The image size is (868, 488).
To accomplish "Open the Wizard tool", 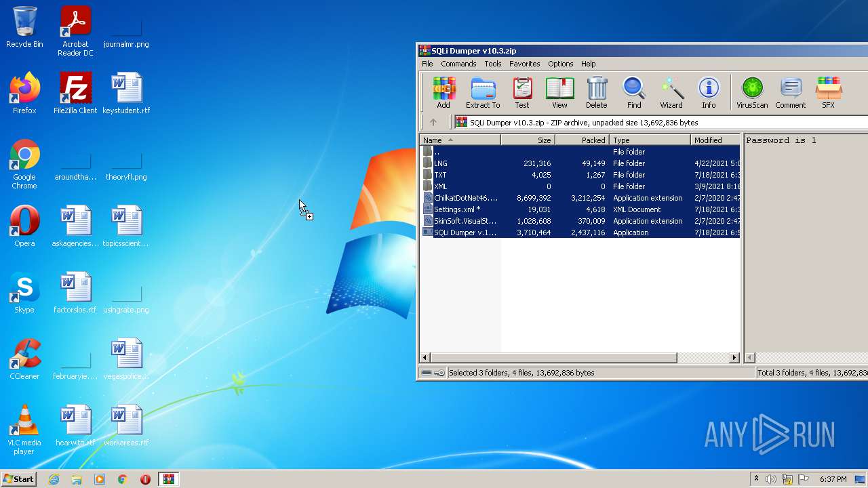I will coord(671,92).
